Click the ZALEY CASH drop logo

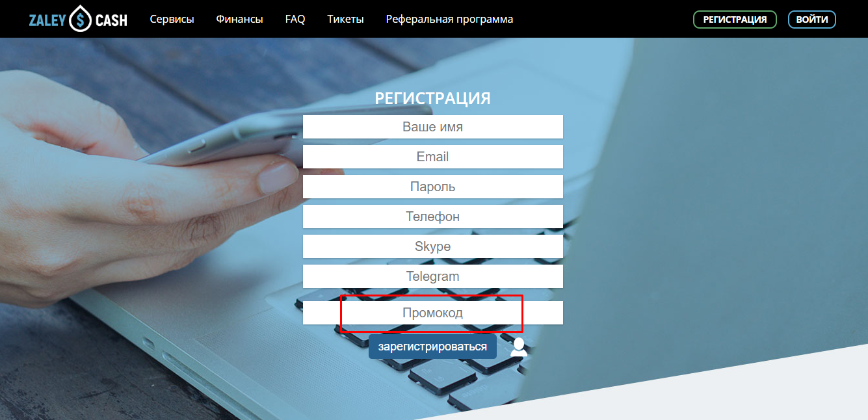coord(80,18)
